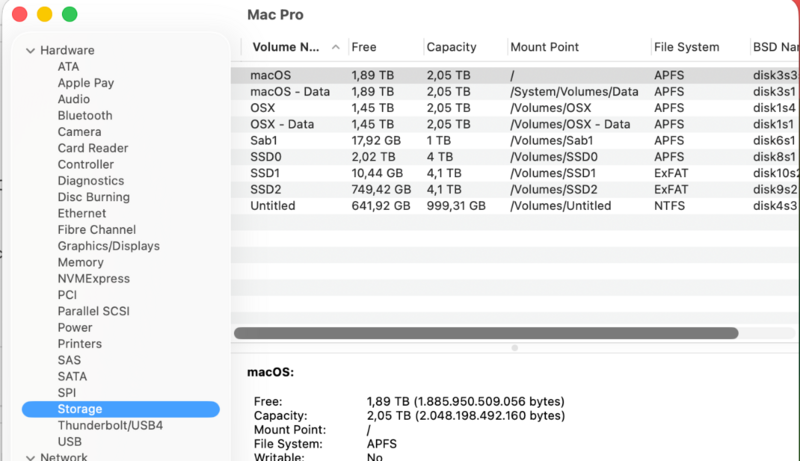Click the Mount Point column header
This screenshot has height=461, width=800.
544,47
